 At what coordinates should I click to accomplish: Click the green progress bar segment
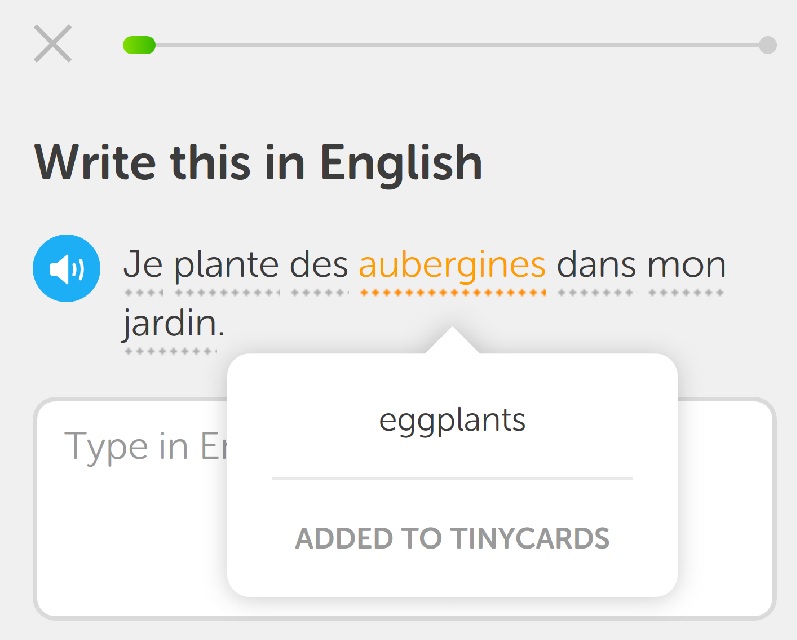[x=139, y=45]
